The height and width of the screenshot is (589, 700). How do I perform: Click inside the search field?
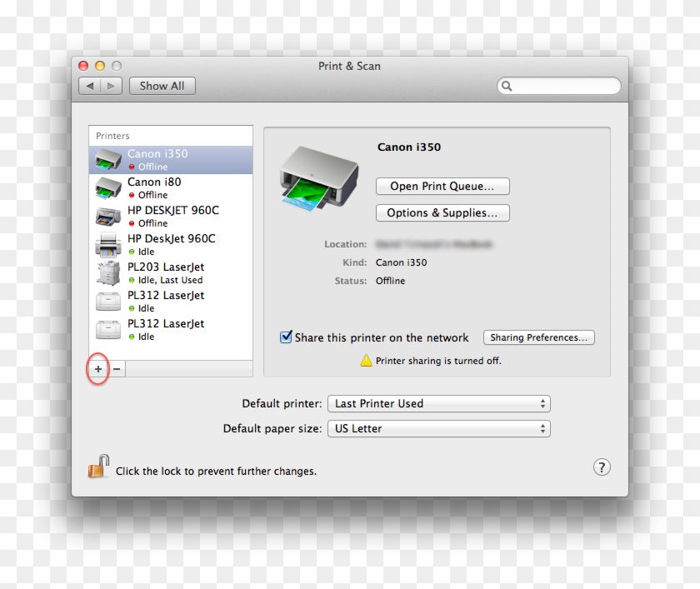pos(558,86)
